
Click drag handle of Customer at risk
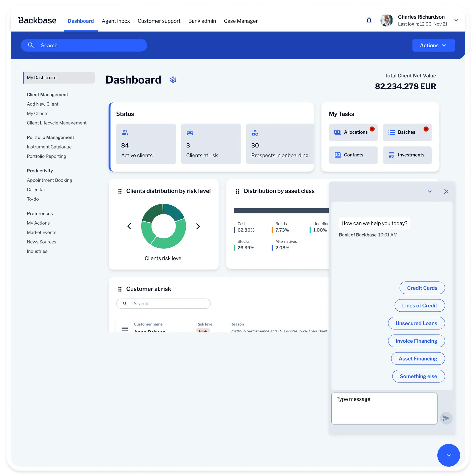tap(120, 289)
